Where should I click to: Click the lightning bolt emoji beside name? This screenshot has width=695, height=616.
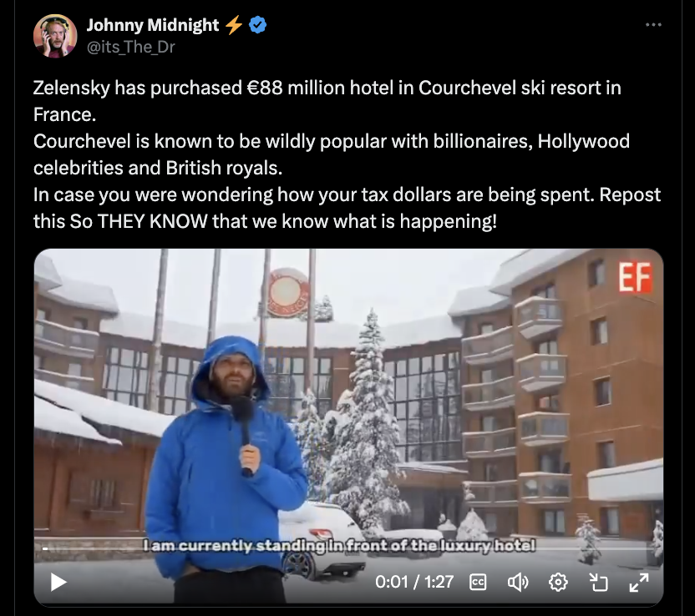pyautogui.click(x=234, y=25)
